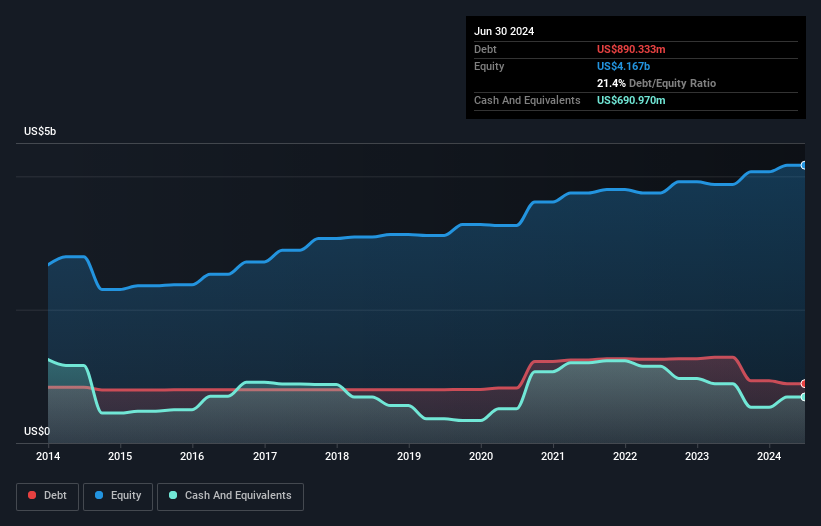821x526 pixels.
Task: Click the US$690.970m cash value
Action: click(631, 100)
